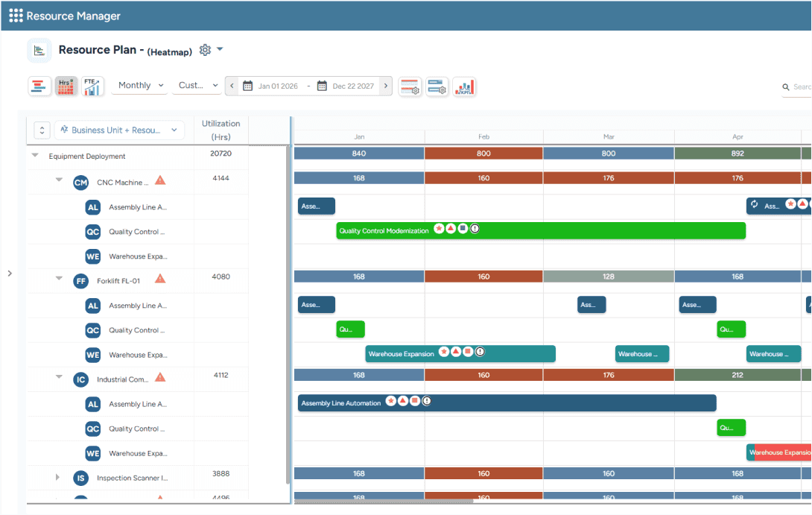Click Equipment Deployment 20720 utilization value
This screenshot has height=515, width=812.
pos(221,154)
